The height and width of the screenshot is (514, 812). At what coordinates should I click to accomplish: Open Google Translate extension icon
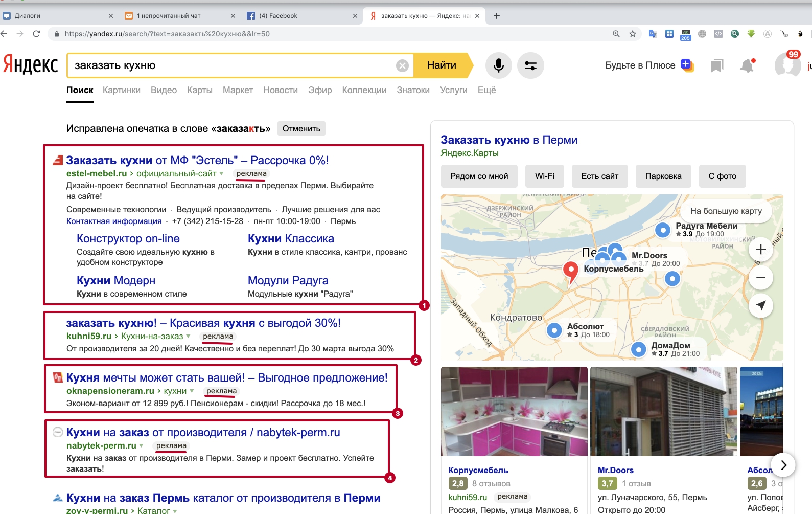[653, 34]
